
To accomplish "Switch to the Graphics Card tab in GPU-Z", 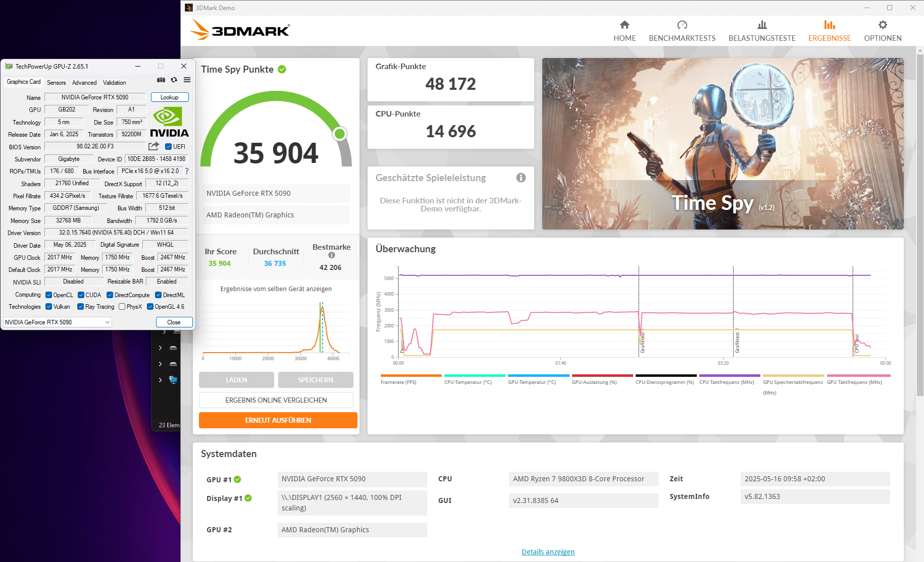I will pyautogui.click(x=24, y=82).
